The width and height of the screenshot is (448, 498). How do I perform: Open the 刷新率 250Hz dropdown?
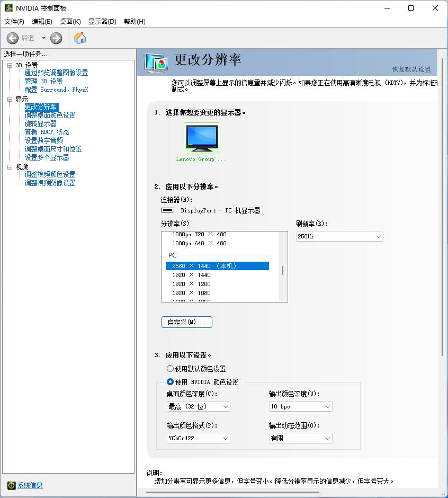pyautogui.click(x=339, y=236)
